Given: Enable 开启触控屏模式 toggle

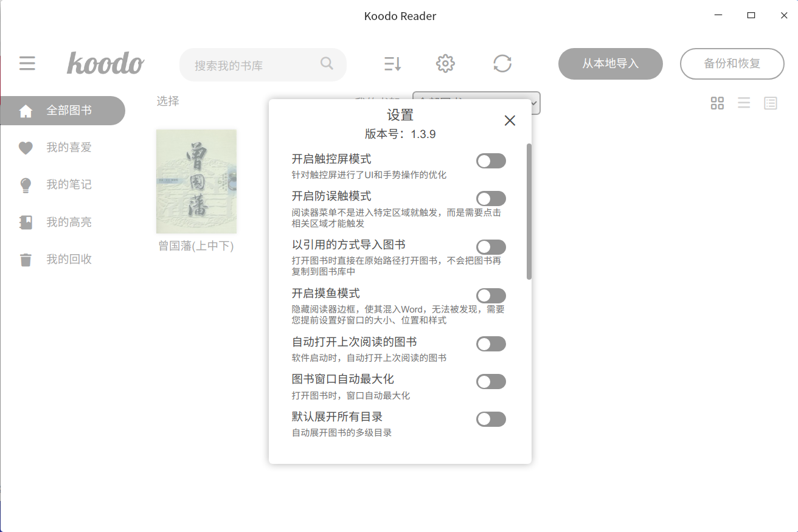Looking at the screenshot, I should (x=491, y=161).
